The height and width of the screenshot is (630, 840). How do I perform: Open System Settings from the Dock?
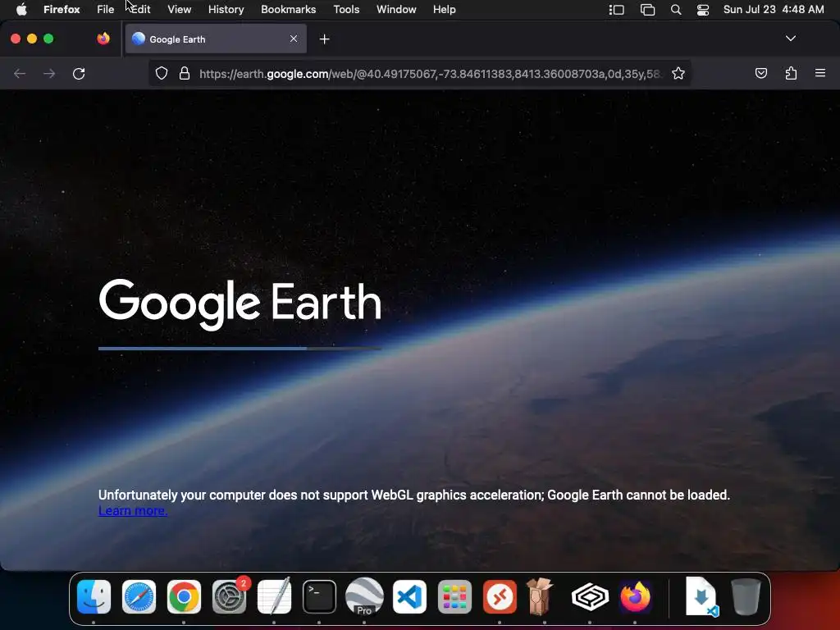230,597
